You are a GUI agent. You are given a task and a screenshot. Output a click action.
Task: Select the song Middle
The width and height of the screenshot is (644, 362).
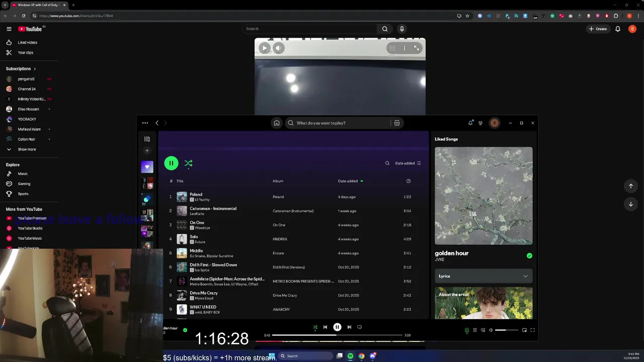196,250
